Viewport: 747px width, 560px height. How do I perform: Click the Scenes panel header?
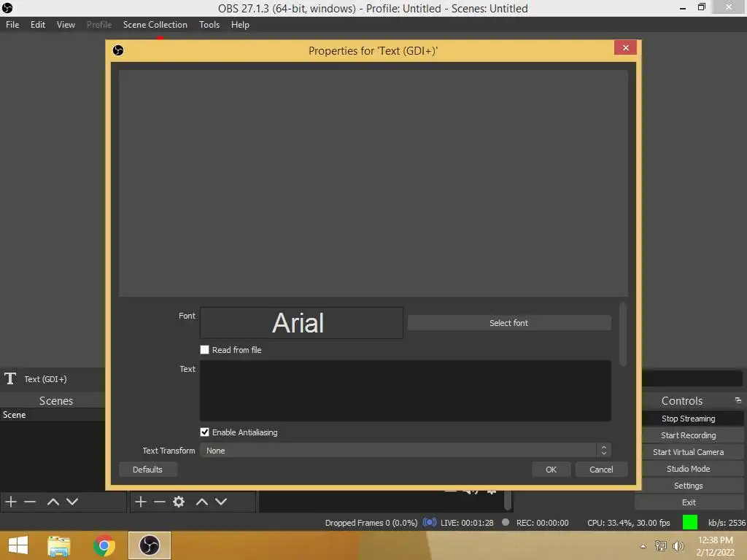55,400
